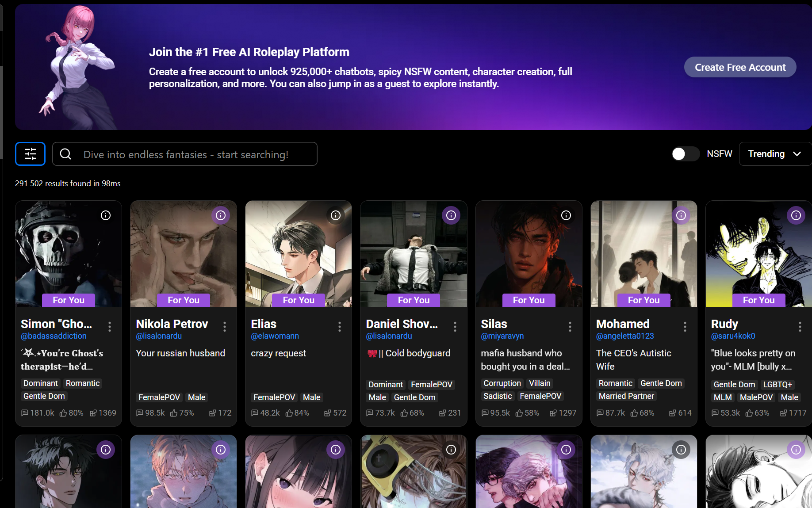Click chat count icon on Mohamed card
812x508 pixels.
click(x=600, y=413)
